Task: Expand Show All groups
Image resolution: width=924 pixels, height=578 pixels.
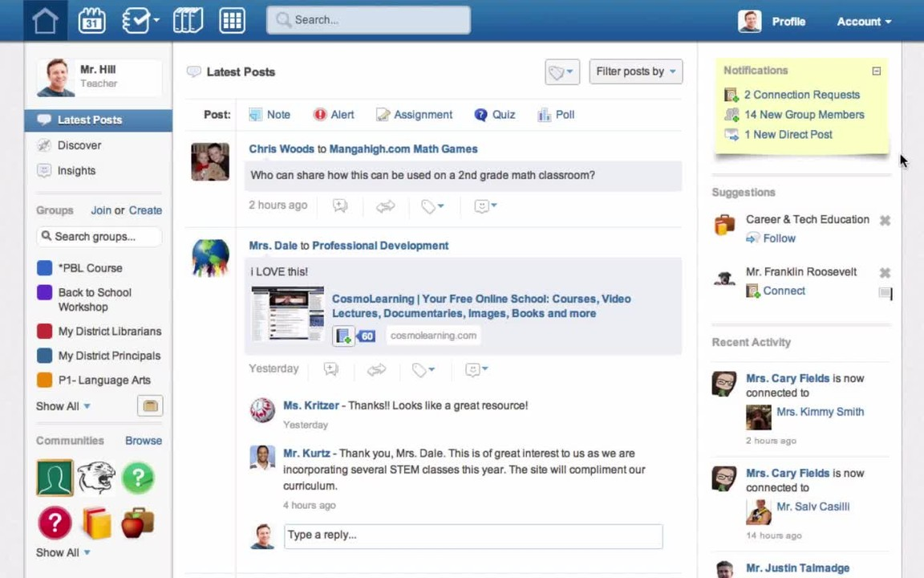Action: coord(63,406)
